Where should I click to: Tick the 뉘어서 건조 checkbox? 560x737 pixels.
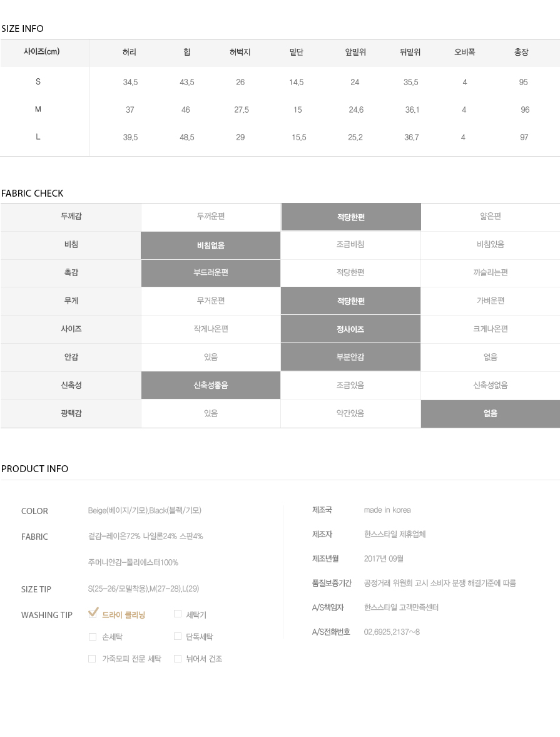pos(178,659)
